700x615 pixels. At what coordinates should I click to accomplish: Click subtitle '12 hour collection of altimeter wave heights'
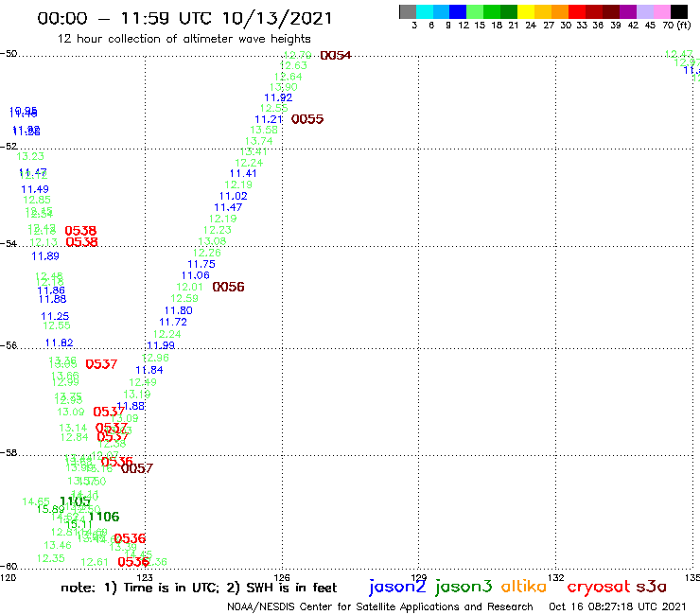pyautogui.click(x=184, y=39)
